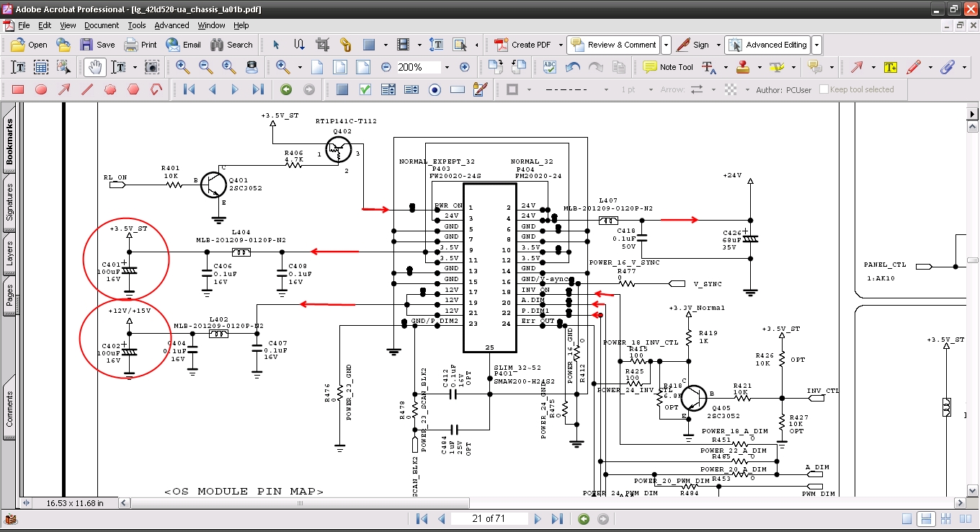Select the Radio Button form tool

pyautogui.click(x=435, y=90)
